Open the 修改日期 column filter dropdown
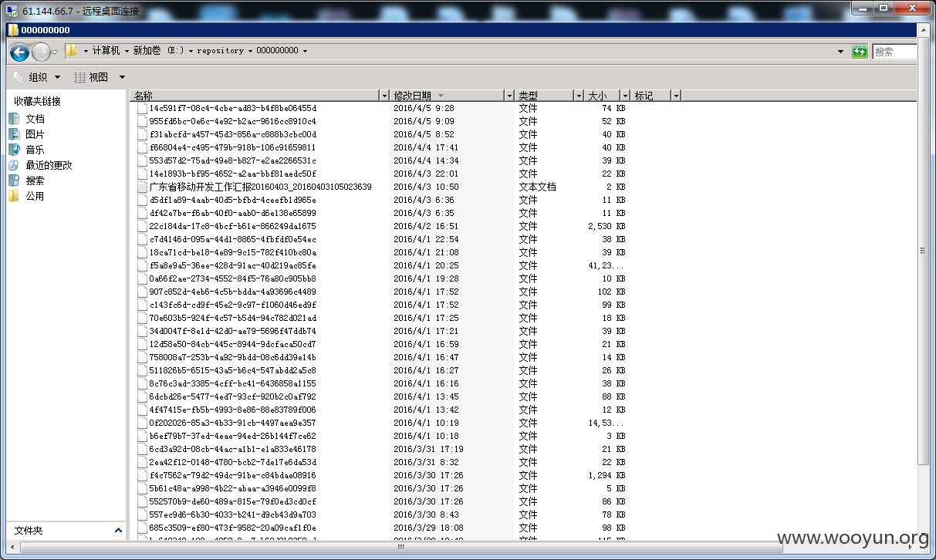The height and width of the screenshot is (560, 936). click(x=509, y=96)
